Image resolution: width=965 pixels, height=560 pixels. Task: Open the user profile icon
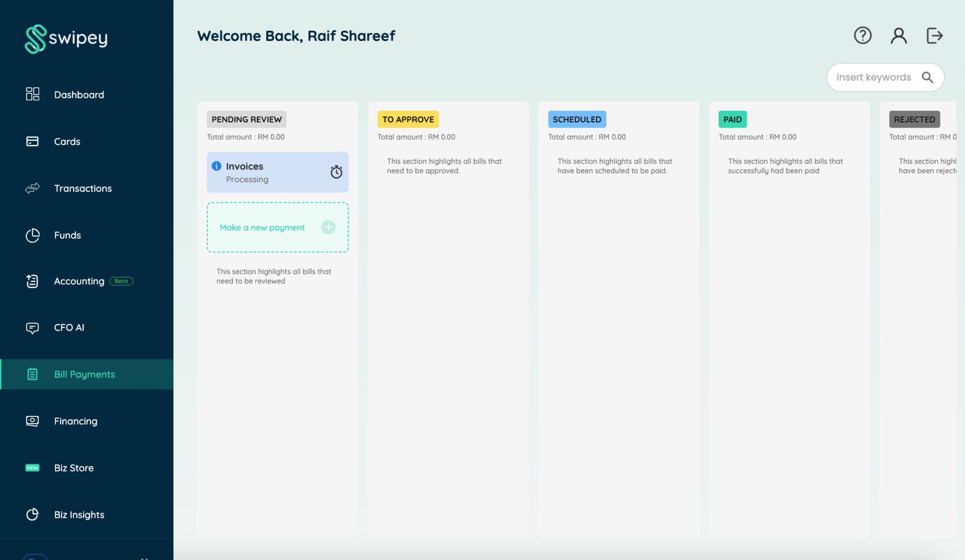coord(899,35)
